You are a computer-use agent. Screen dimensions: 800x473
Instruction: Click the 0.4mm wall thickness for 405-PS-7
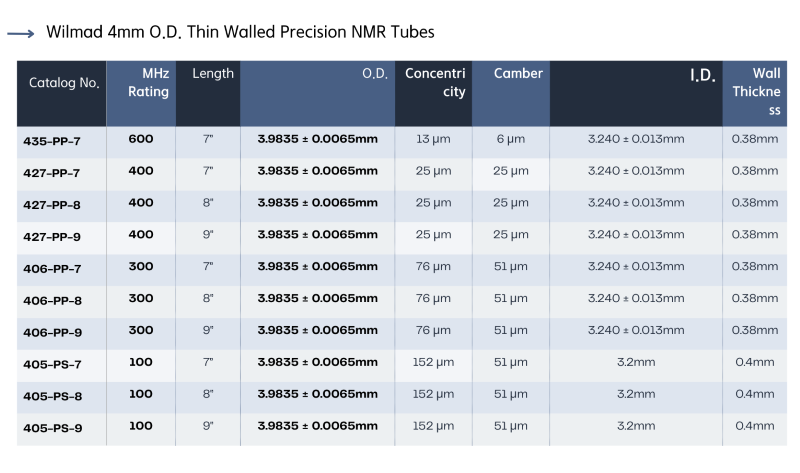tap(755, 362)
